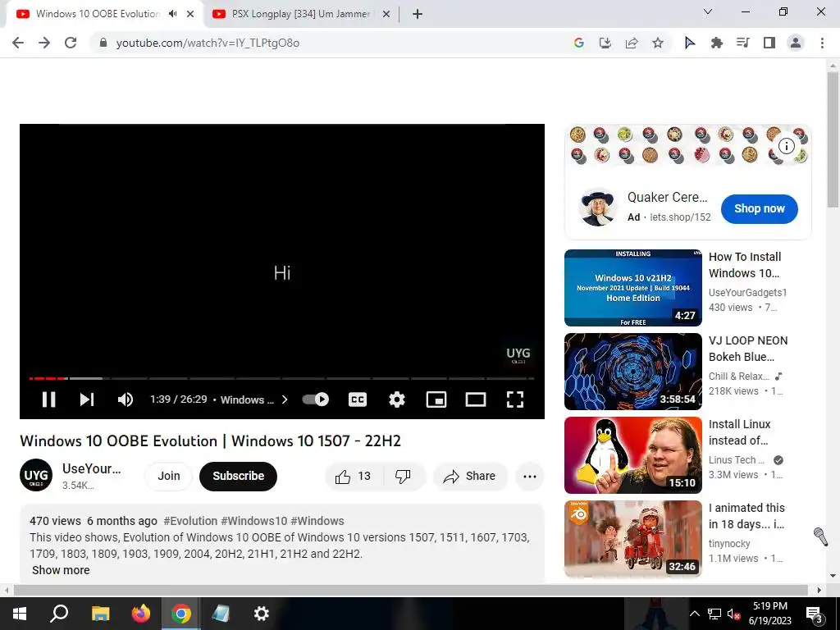Skip to next video in player

(x=87, y=399)
